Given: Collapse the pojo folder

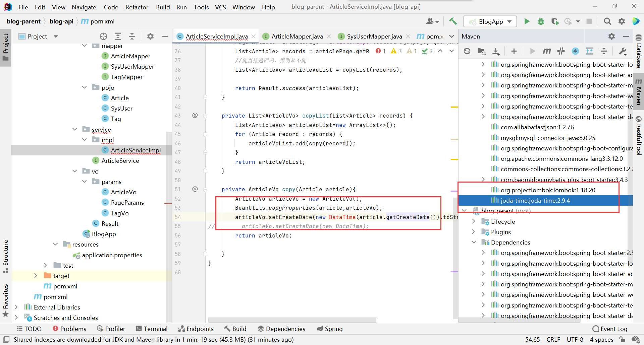Looking at the screenshot, I should pyautogui.click(x=85, y=87).
